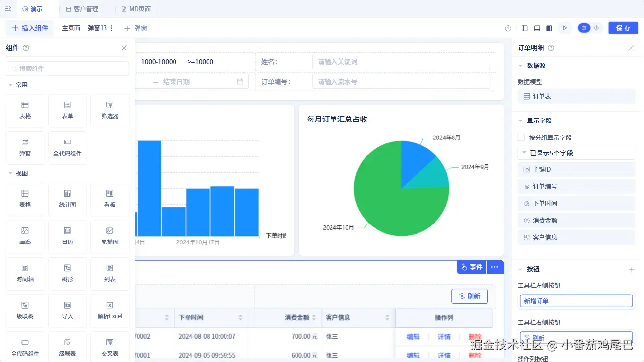Open help icon next to 订单明细 title
Viewport: 644px width, 362px height.
(551, 48)
